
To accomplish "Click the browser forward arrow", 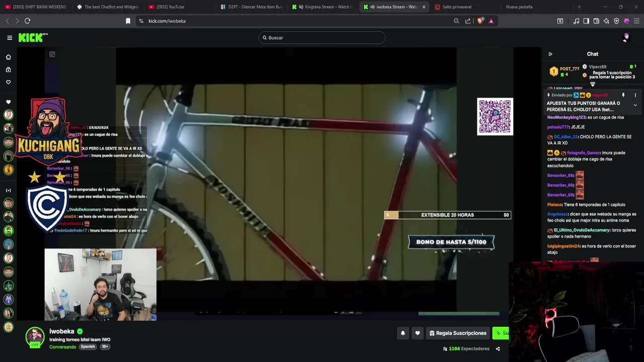I will click(17, 21).
